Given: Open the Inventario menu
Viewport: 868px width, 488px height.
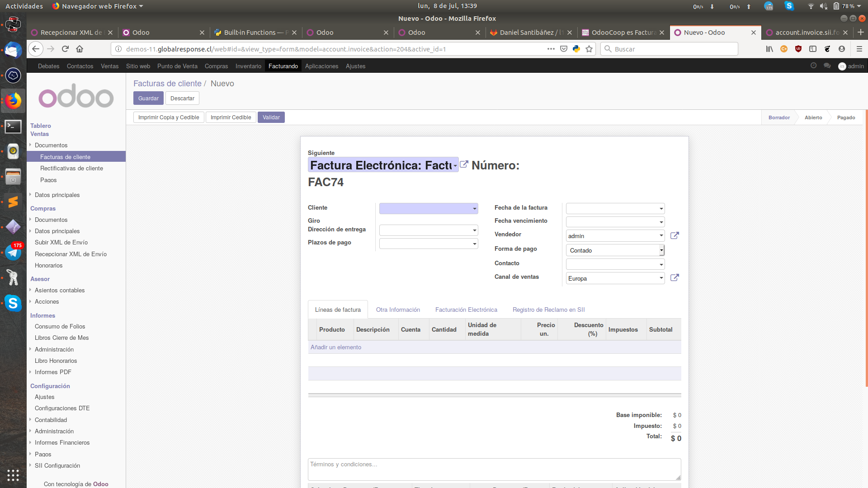Looking at the screenshot, I should pos(248,66).
